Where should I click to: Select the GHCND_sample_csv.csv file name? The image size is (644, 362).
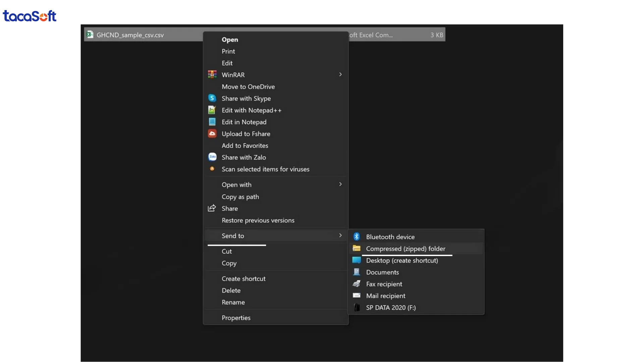130,35
